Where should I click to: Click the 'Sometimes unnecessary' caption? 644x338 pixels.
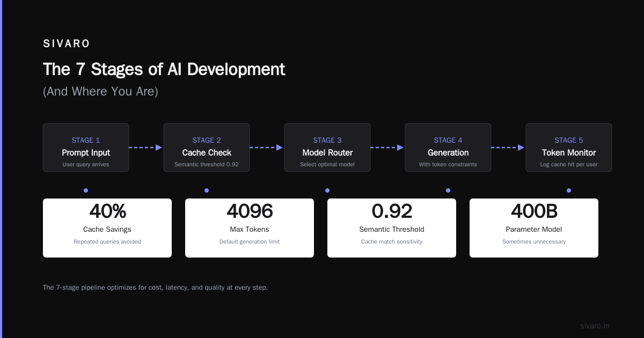(x=534, y=242)
